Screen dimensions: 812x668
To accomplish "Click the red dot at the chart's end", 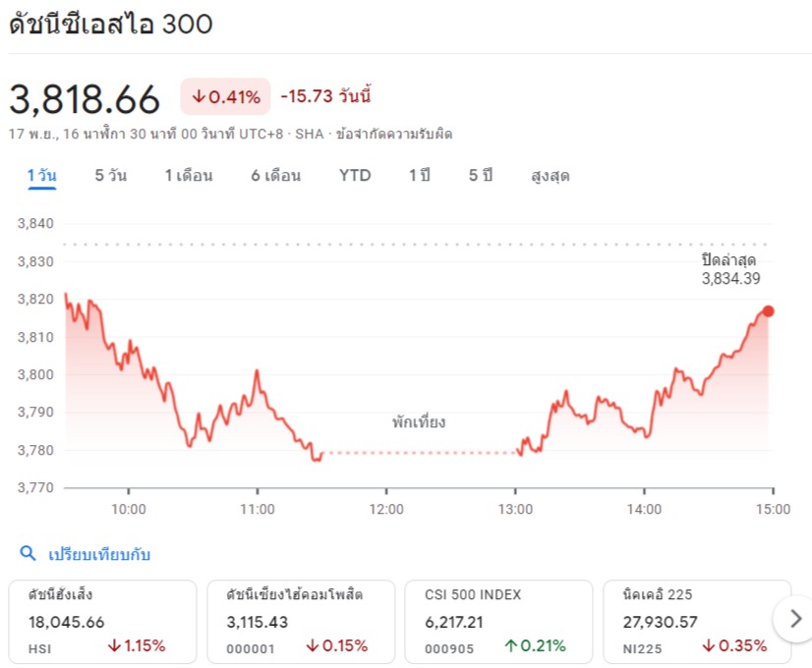I will (769, 311).
